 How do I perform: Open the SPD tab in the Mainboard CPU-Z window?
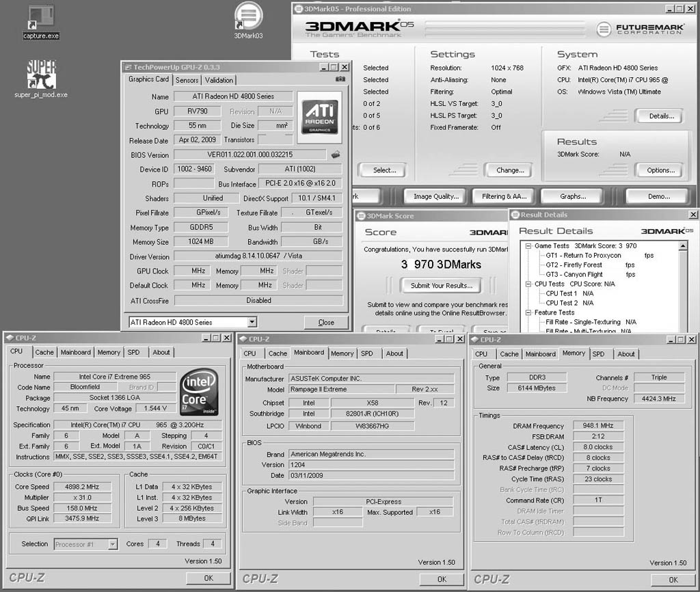[367, 353]
